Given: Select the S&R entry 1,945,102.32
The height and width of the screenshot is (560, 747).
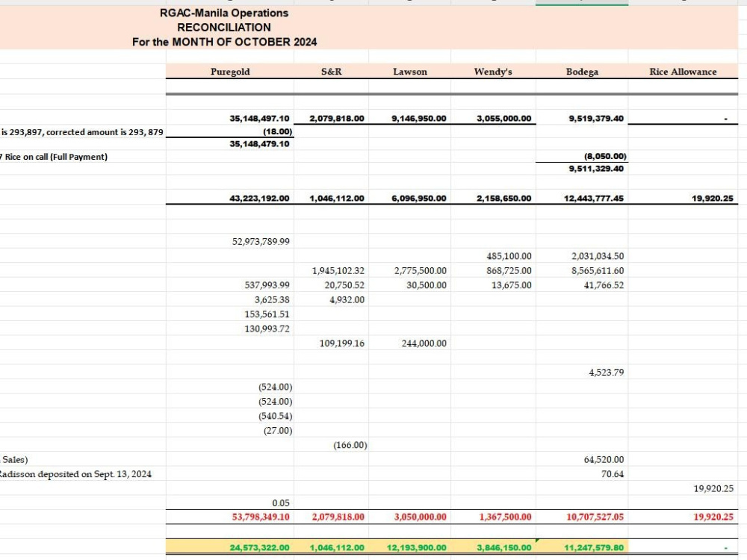Looking at the screenshot, I should 338,271.
